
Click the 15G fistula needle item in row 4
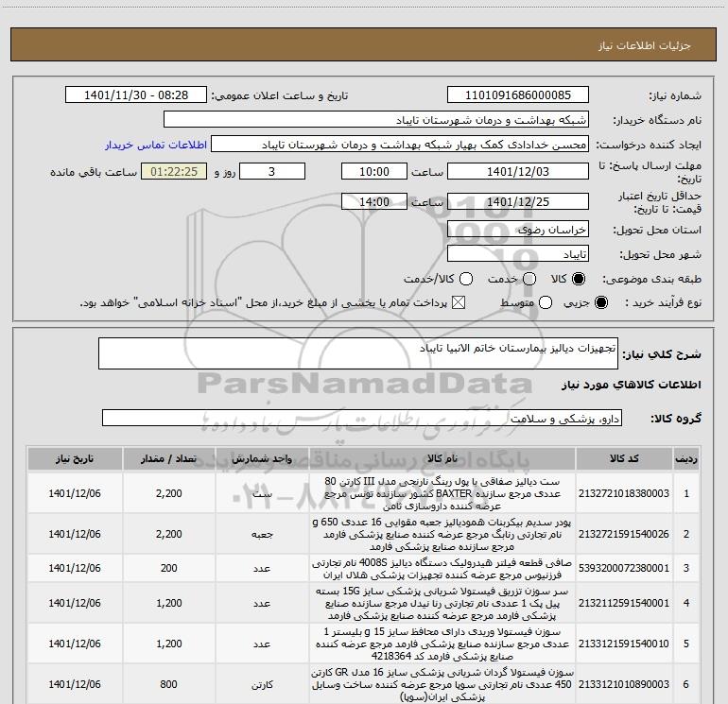[x=442, y=603]
